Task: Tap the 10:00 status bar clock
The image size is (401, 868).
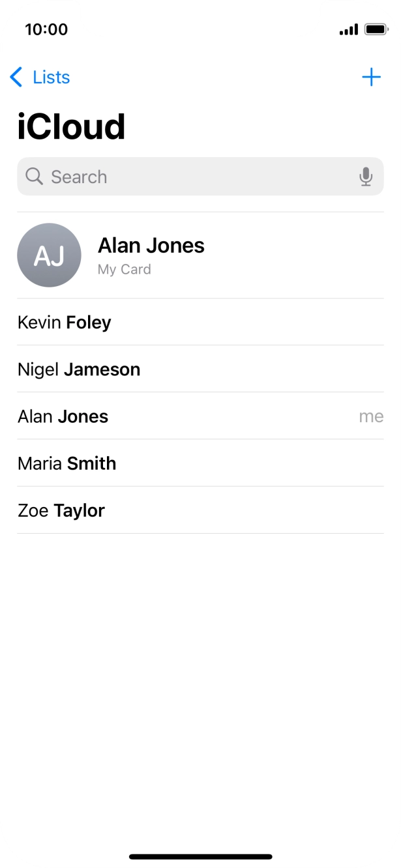Action: pyautogui.click(x=46, y=29)
